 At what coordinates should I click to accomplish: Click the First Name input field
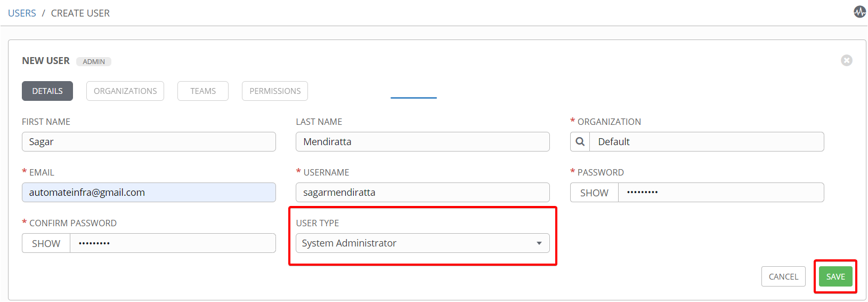tap(149, 142)
